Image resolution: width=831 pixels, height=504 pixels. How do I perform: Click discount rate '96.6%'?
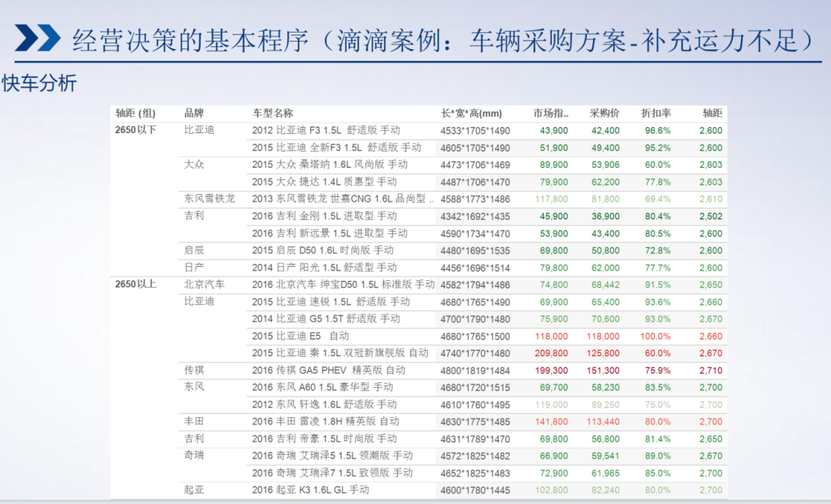[658, 131]
